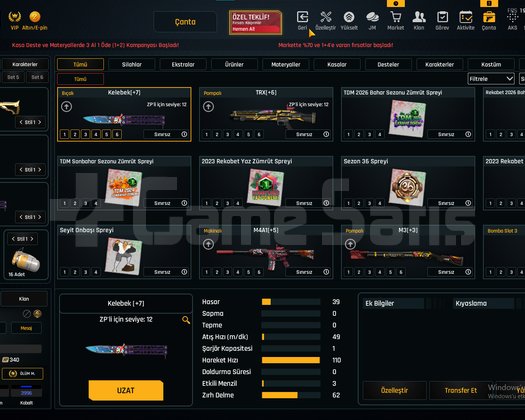Click next arrow on third Stil 1 selector
525x420 pixels.
pyautogui.click(x=40, y=217)
